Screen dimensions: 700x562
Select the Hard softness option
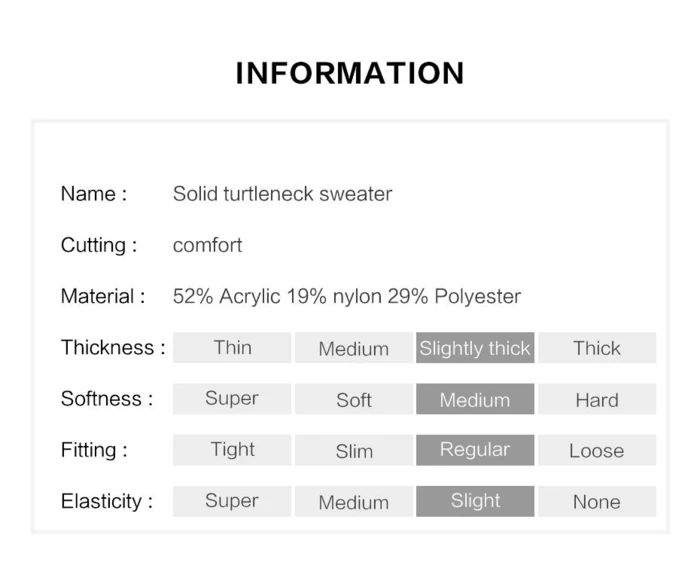click(597, 399)
